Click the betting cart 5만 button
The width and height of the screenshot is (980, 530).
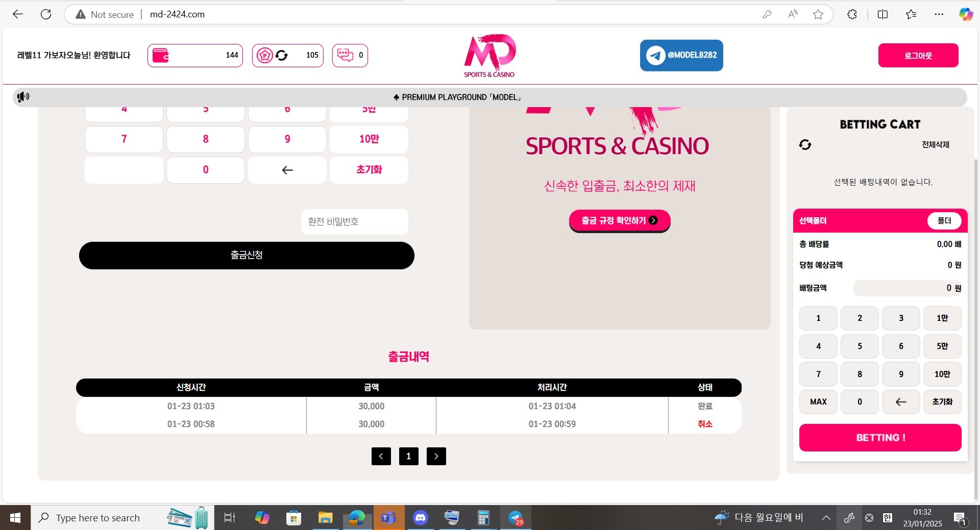[x=942, y=346]
